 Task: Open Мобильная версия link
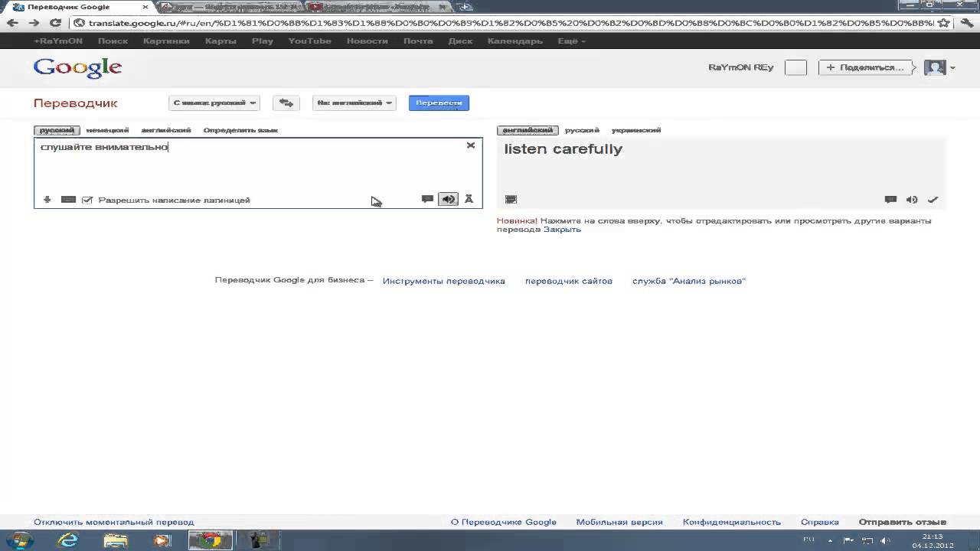click(x=619, y=522)
